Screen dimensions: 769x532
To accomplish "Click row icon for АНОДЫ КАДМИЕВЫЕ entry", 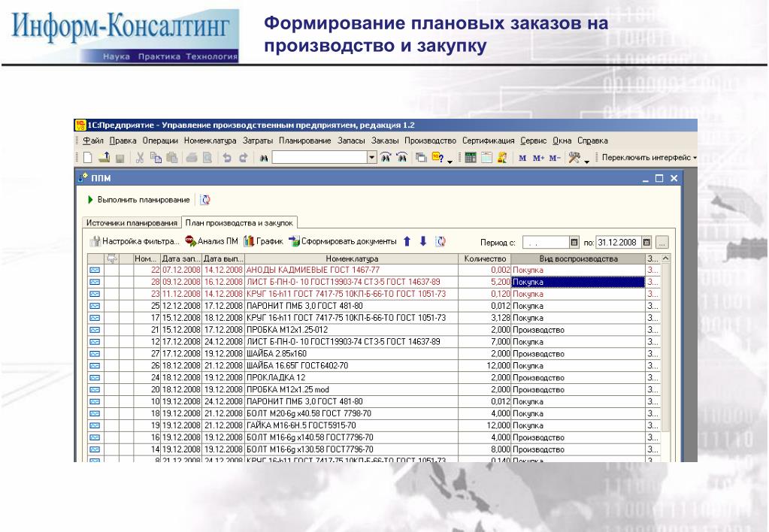I will click(95, 271).
